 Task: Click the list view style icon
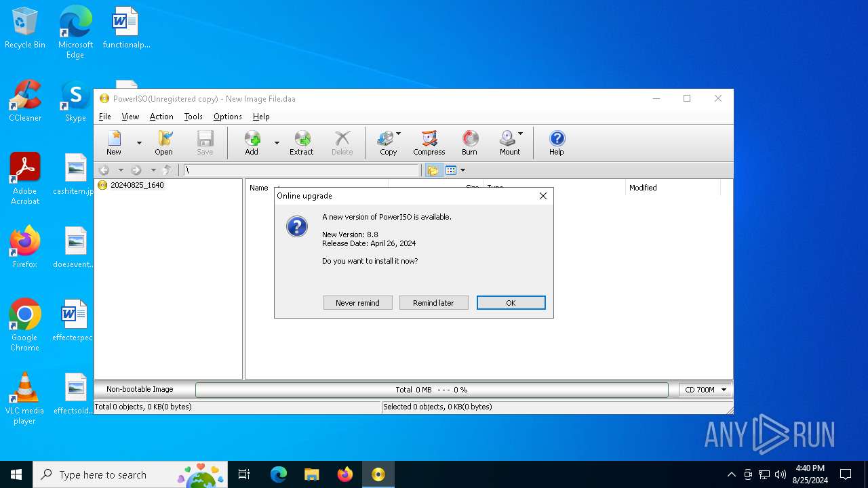[451, 170]
